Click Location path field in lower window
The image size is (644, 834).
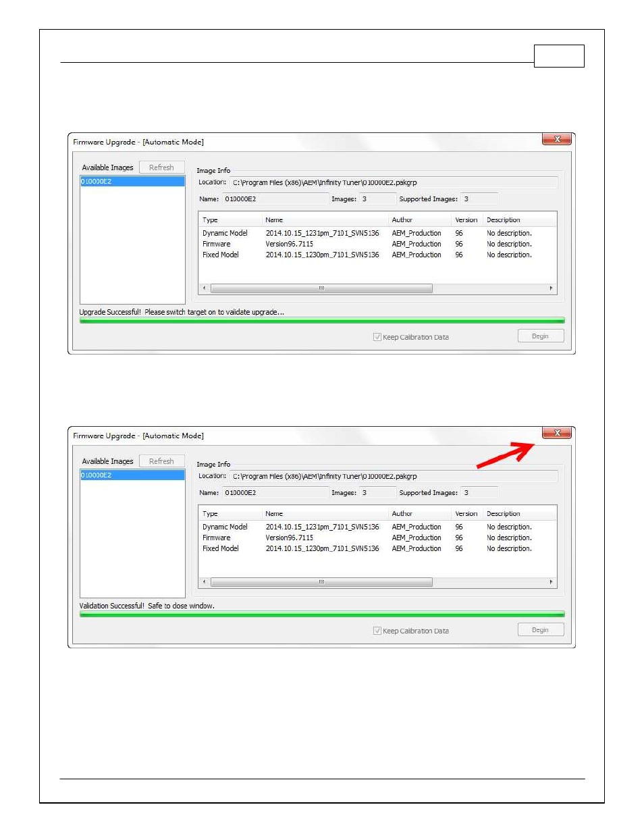click(x=394, y=477)
